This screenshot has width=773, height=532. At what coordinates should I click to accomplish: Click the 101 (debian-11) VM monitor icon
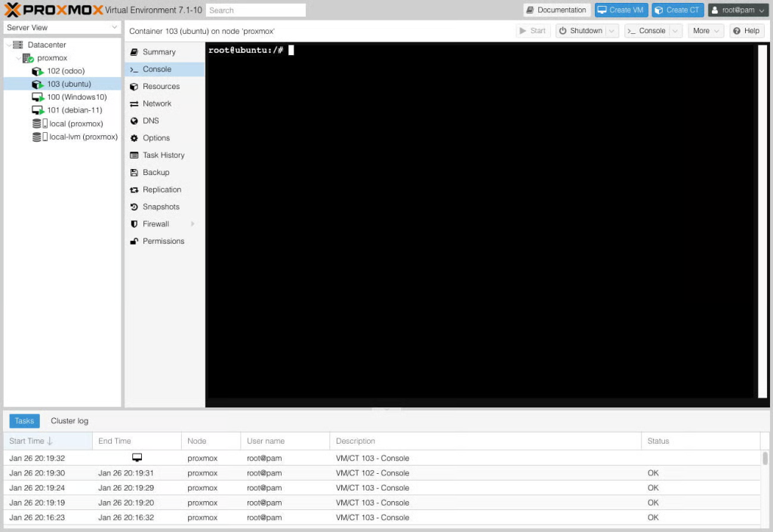pyautogui.click(x=38, y=110)
